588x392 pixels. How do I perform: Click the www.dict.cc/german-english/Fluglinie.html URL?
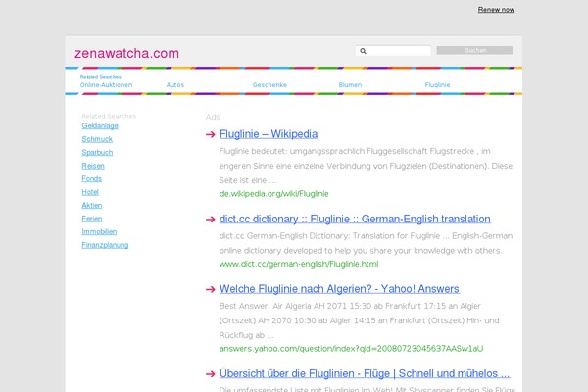299,264
